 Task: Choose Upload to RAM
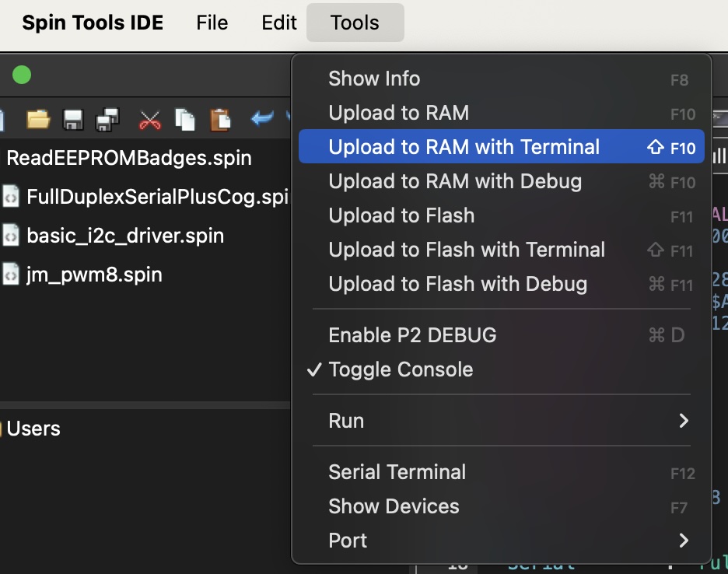(x=502, y=113)
